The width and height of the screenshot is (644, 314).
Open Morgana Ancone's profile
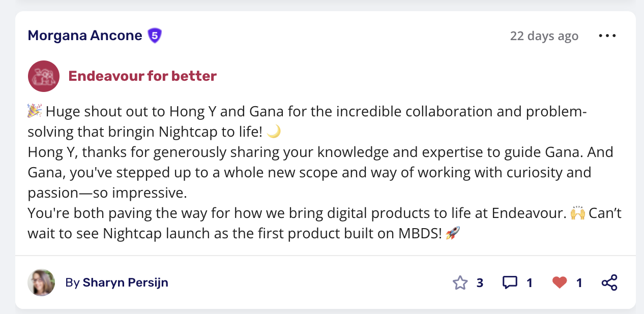tap(85, 36)
